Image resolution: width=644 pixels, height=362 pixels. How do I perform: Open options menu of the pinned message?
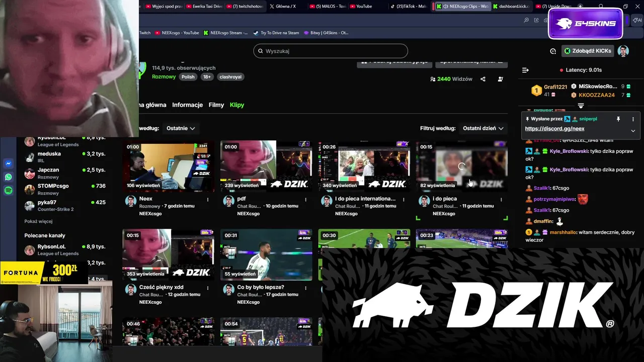[633, 119]
